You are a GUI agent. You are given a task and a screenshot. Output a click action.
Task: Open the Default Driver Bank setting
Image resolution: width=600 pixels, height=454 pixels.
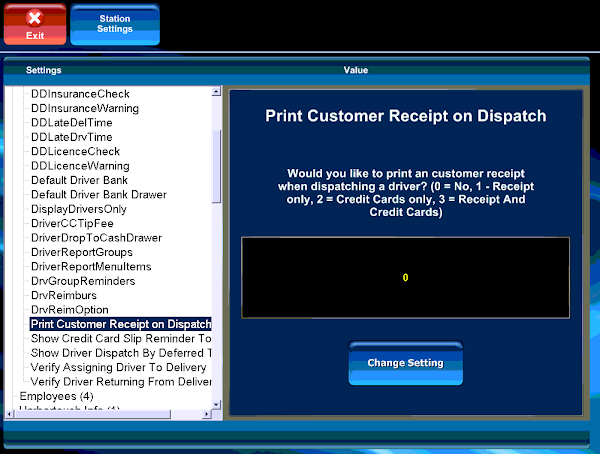pos(79,180)
